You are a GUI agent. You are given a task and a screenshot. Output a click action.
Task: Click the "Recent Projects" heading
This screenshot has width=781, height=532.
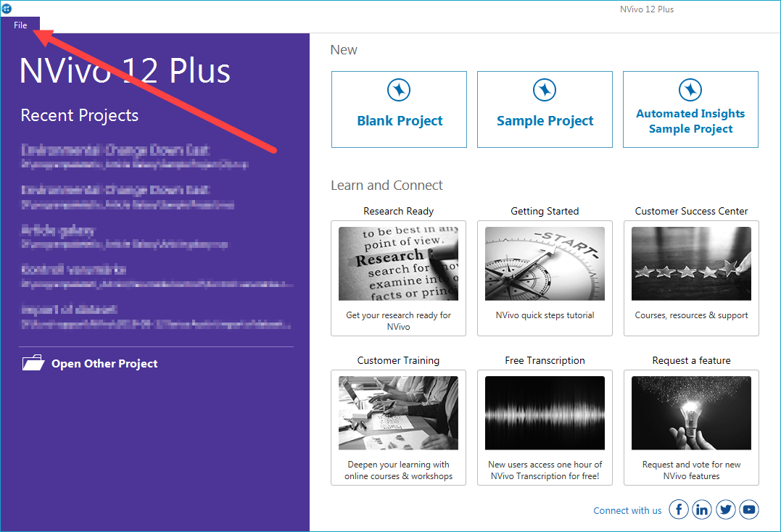pos(80,115)
